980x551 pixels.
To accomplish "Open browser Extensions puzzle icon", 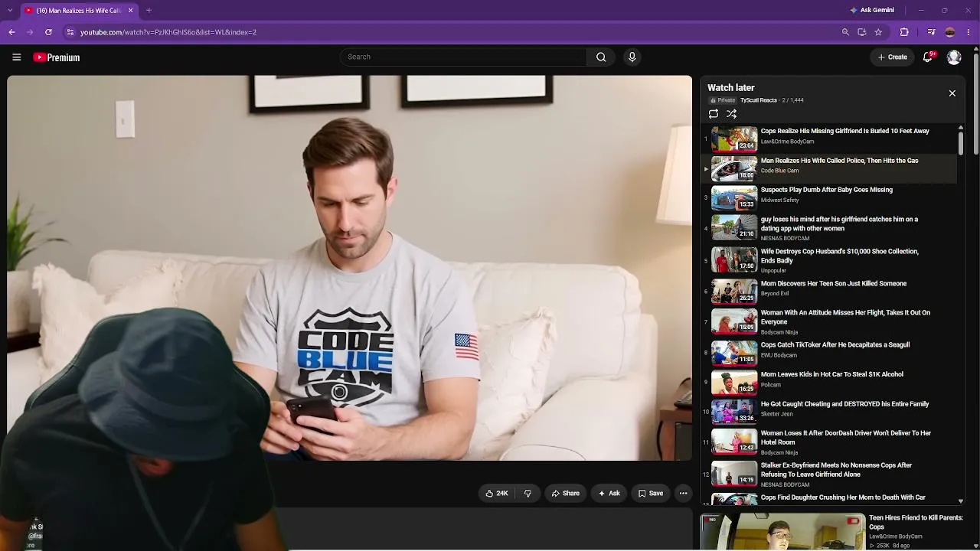I will click(904, 32).
